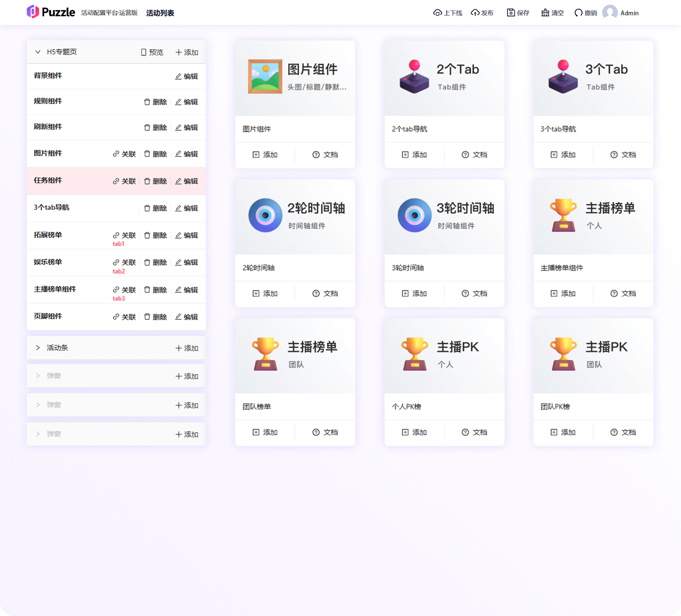
Task: Click the 预览 phone preview icon
Action: (x=143, y=52)
